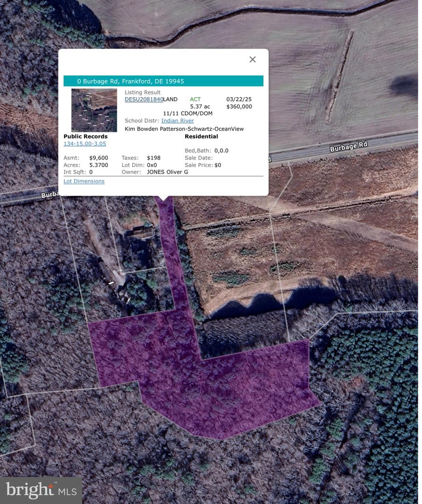This screenshot has width=422, height=504.
Task: Open tax parcel 134-15.00-3.05 record
Action: click(84, 144)
